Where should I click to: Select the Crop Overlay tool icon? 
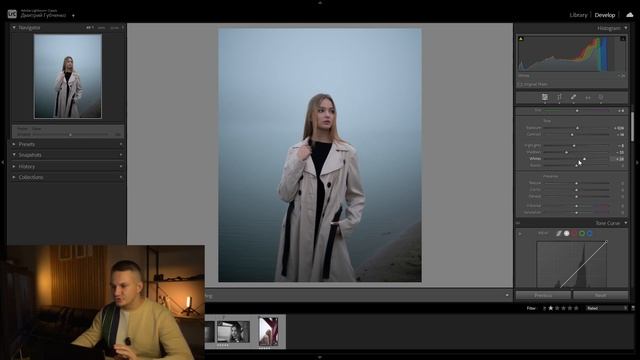[x=559, y=97]
